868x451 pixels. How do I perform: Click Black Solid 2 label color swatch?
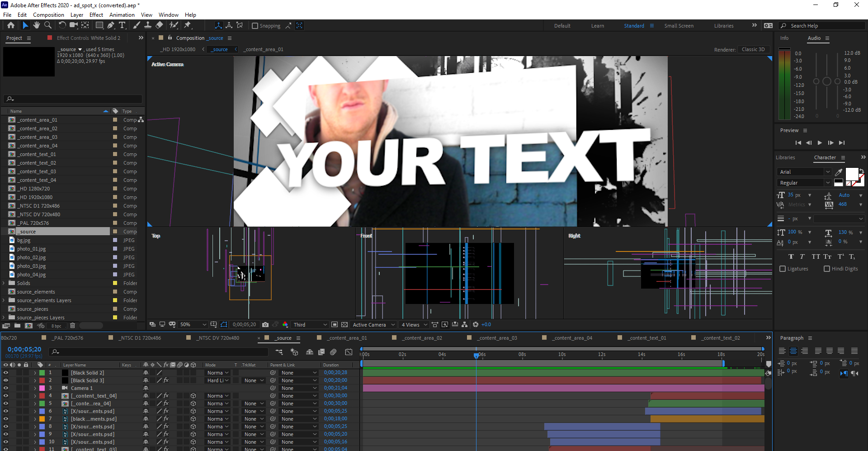click(42, 373)
